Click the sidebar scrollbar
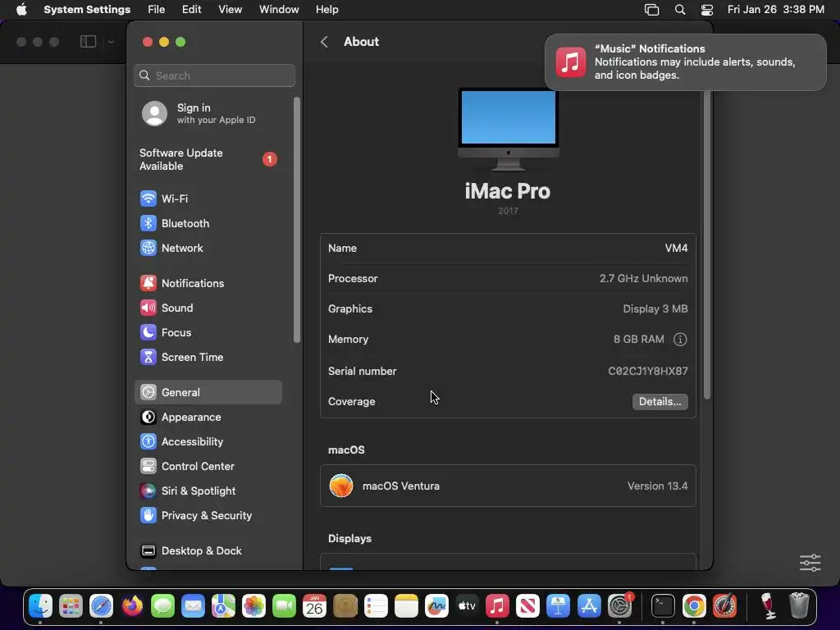 [x=297, y=220]
